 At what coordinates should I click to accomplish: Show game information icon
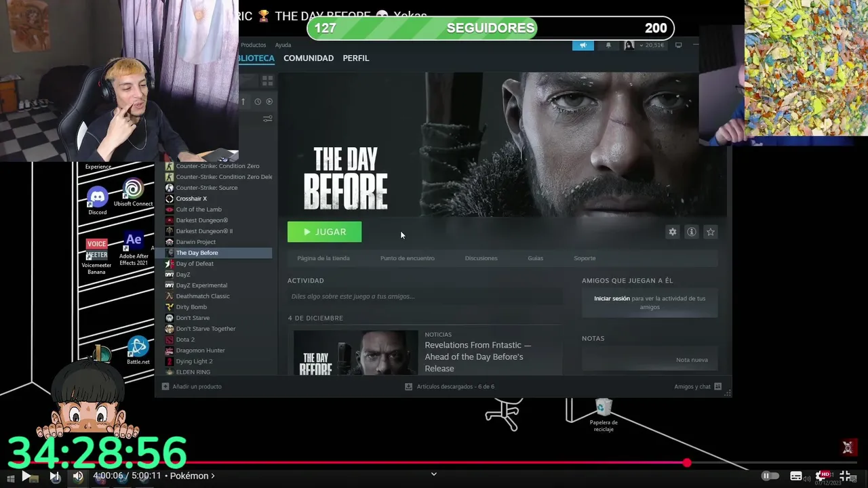click(692, 232)
